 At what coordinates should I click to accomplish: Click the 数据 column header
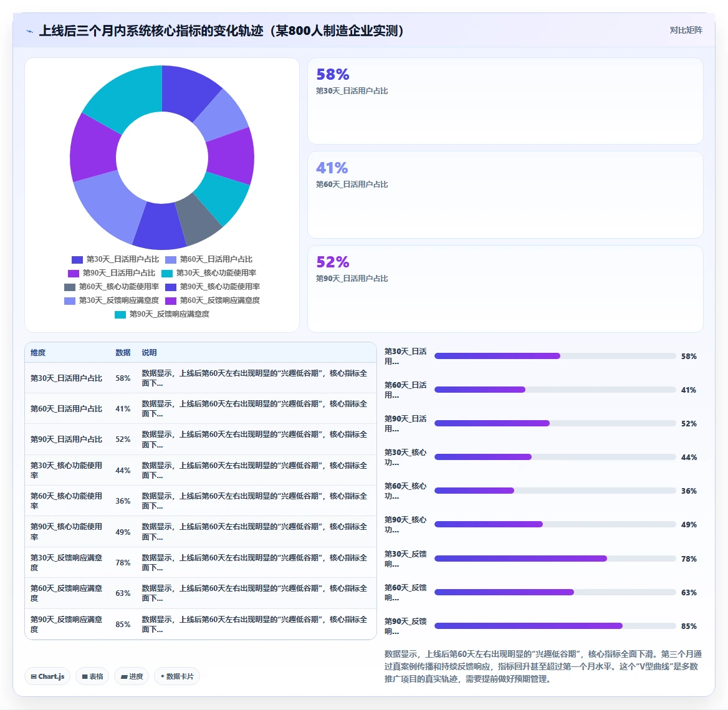pyautogui.click(x=123, y=352)
